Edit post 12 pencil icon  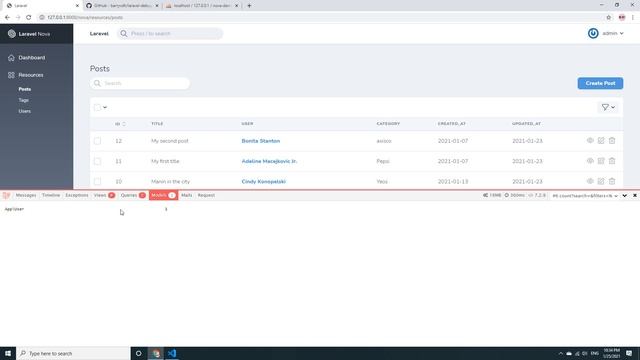point(601,140)
